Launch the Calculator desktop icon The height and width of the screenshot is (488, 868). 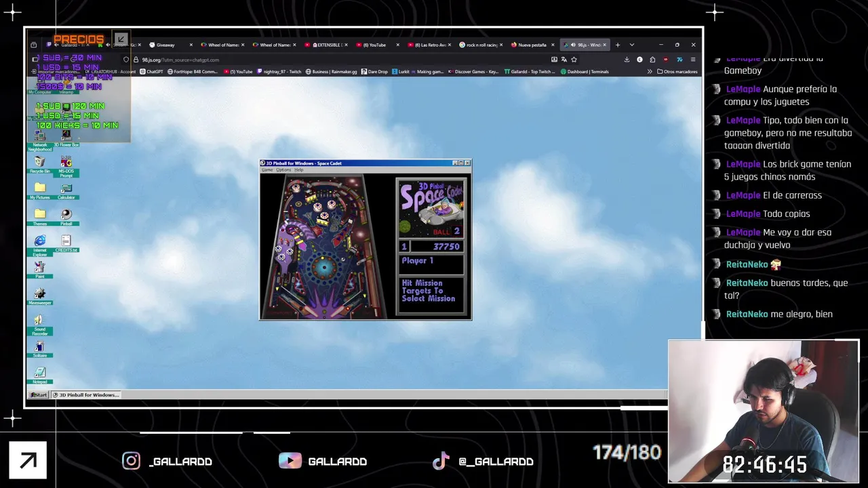click(66, 190)
